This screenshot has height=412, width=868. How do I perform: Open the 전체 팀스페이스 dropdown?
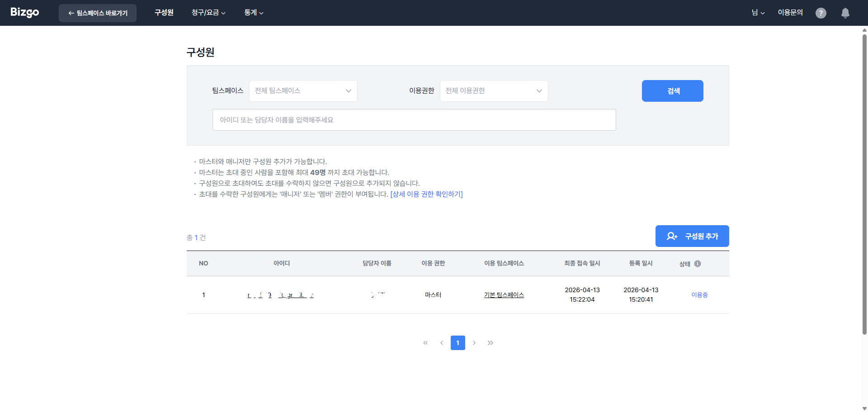point(303,90)
